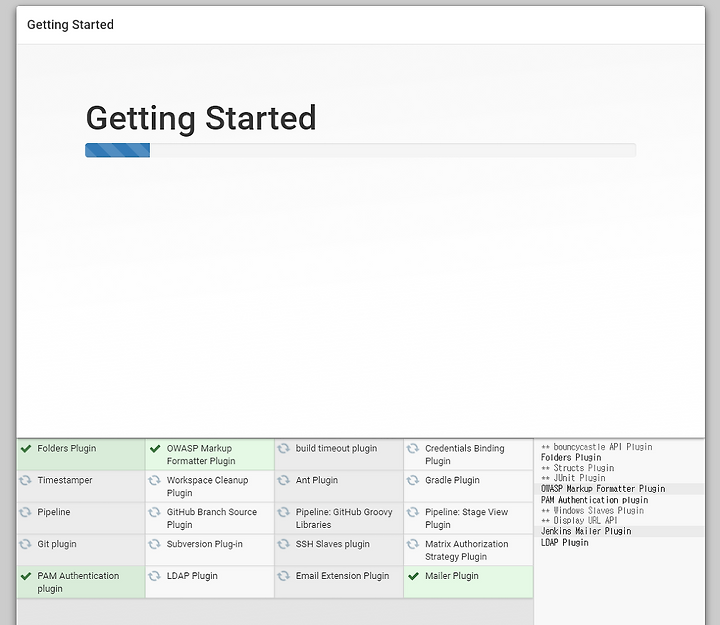The width and height of the screenshot is (720, 625).
Task: Click the 'Getting Started' dialog title bar text
Action: click(x=70, y=25)
